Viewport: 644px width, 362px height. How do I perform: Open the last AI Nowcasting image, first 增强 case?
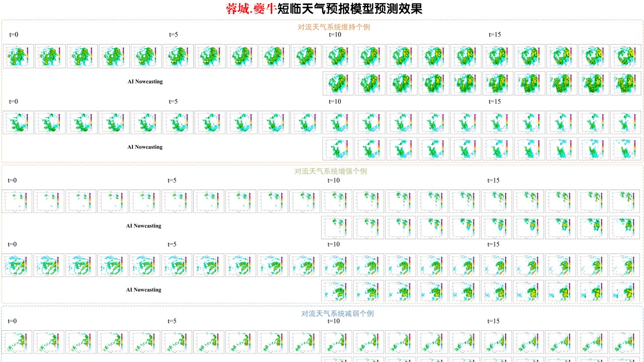624,227
